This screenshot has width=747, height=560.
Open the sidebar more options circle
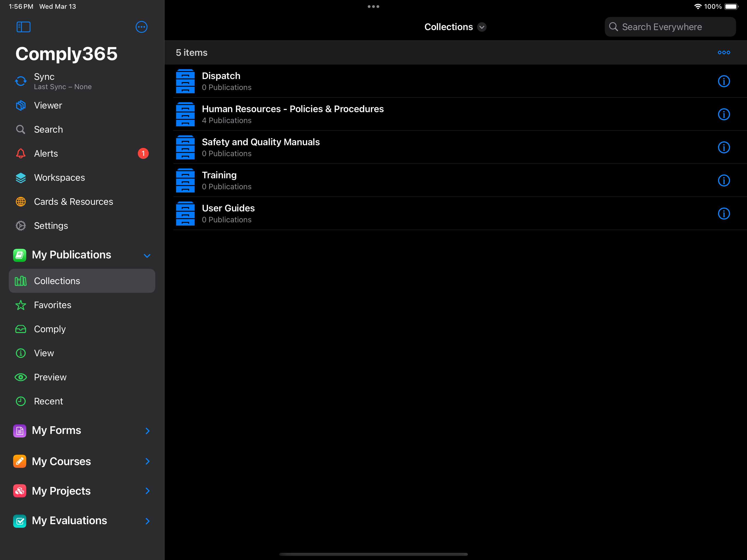(x=141, y=27)
